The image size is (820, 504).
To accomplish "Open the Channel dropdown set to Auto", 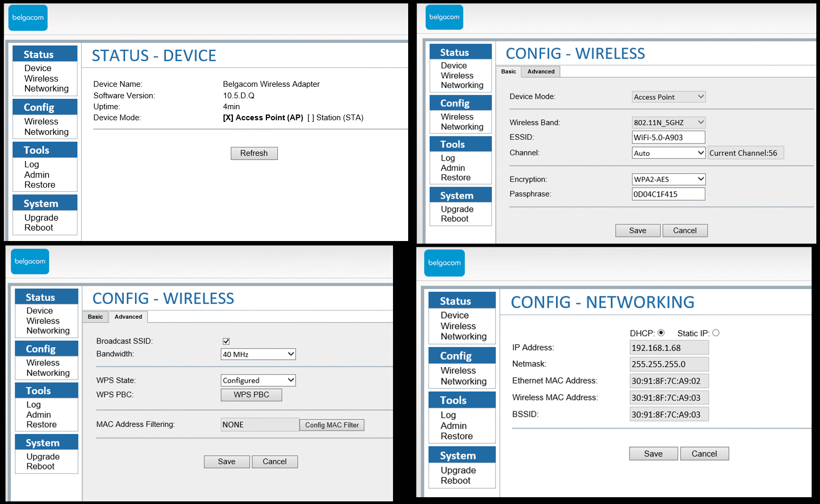I will coord(669,153).
